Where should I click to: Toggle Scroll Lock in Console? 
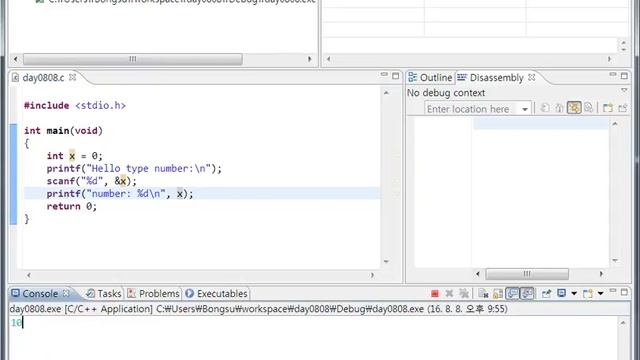click(x=498, y=293)
